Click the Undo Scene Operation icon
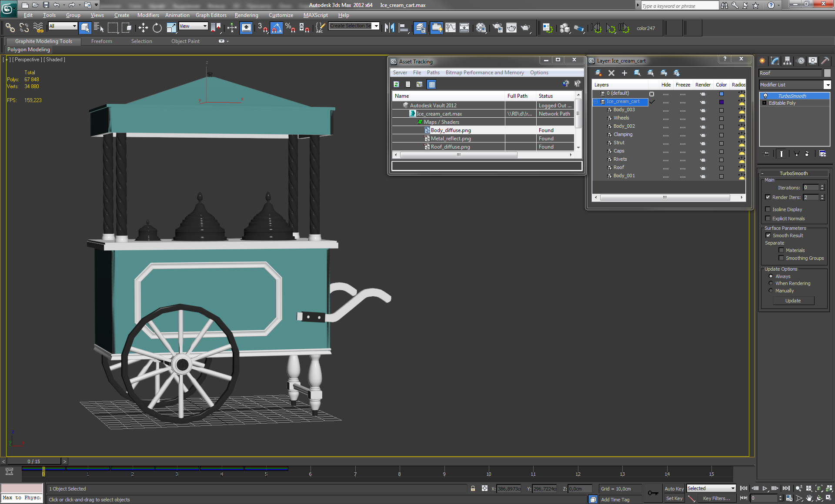The height and width of the screenshot is (504, 835). pos(53,5)
